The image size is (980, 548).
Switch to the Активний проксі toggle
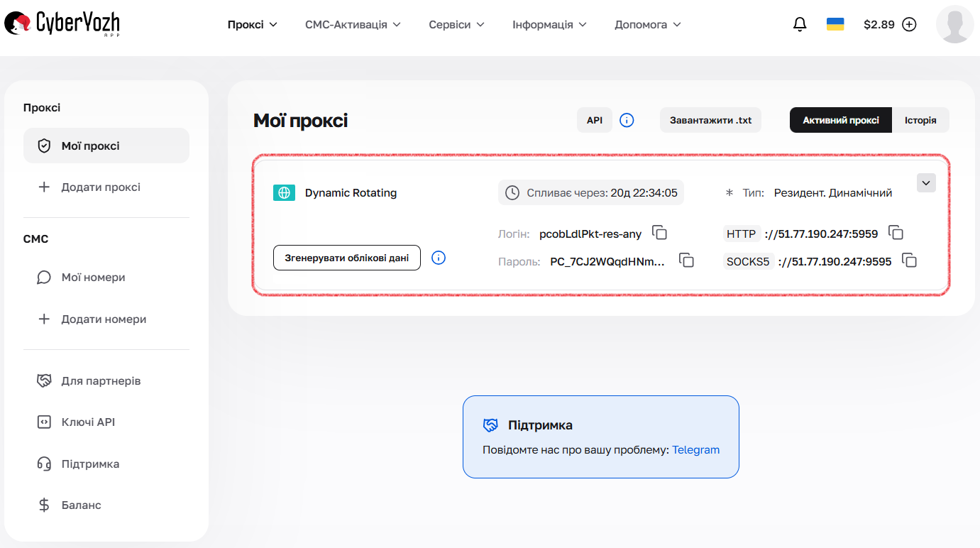[x=840, y=120]
